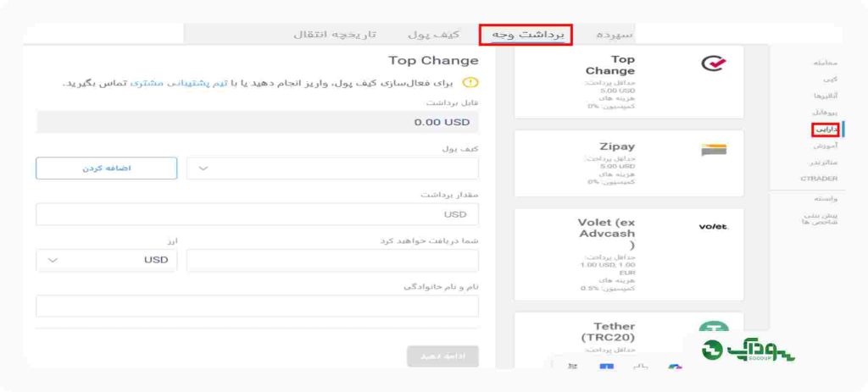Image resolution: width=868 pixels, height=392 pixels.
Task: Click the مقدار برداشت amount USD field
Action: pos(258,214)
